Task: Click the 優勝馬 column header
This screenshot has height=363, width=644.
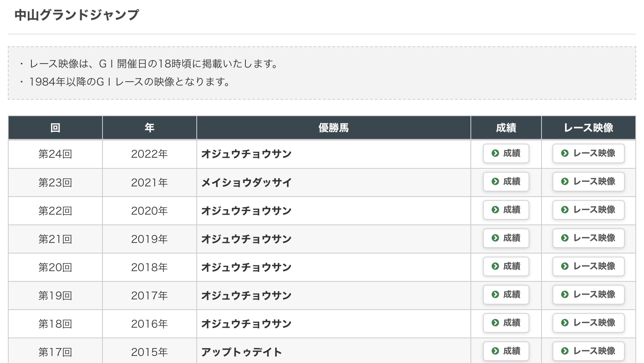Action: [x=333, y=128]
